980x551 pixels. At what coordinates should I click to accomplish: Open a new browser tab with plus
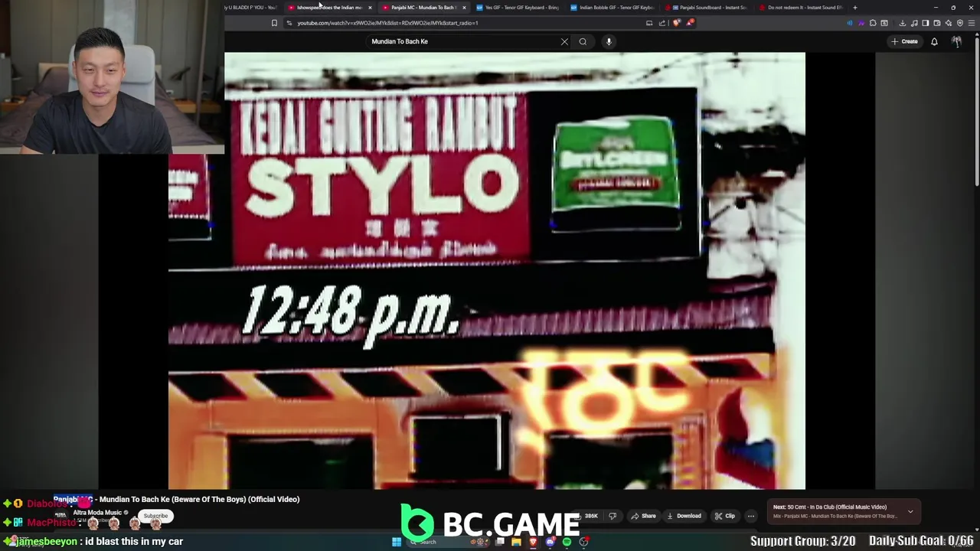pyautogui.click(x=854, y=8)
